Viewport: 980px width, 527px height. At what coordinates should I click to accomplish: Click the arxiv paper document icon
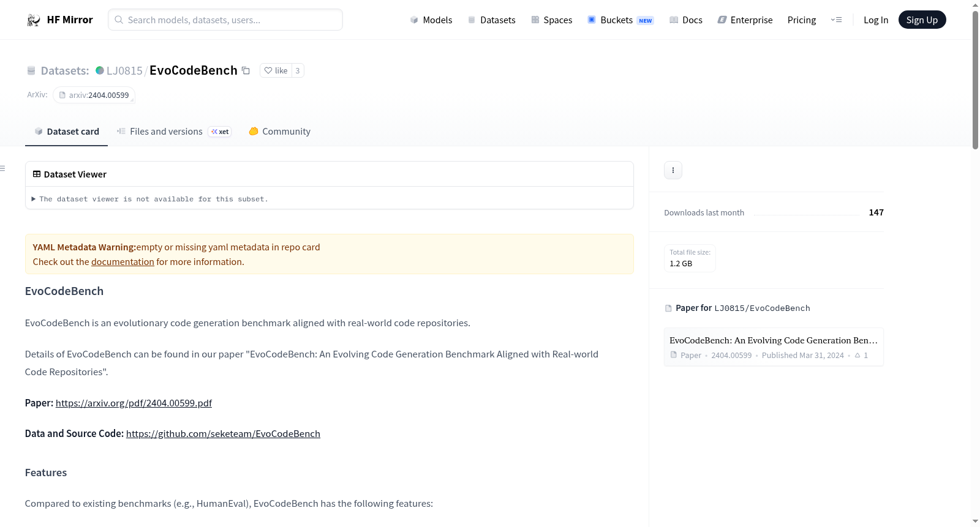click(x=62, y=95)
